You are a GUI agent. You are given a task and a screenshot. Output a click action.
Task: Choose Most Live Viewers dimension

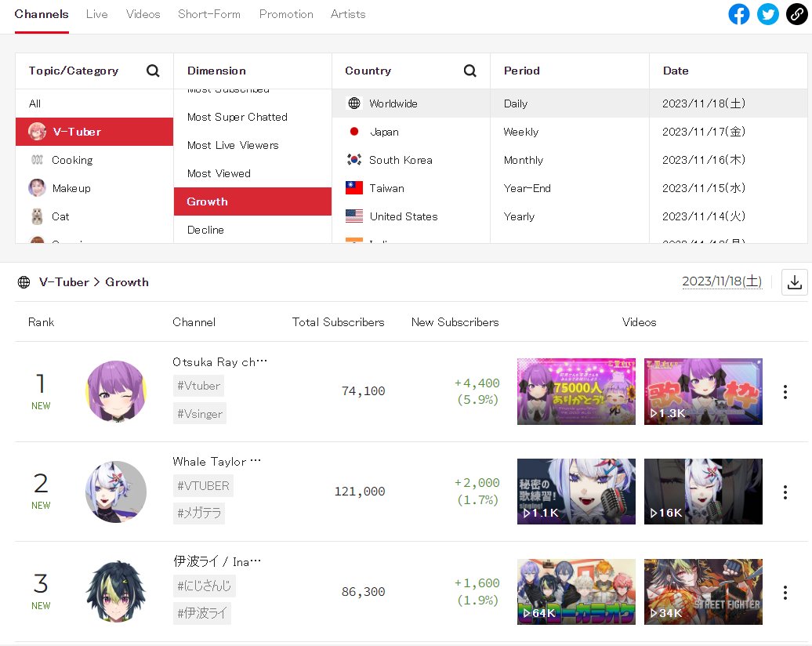tap(252, 146)
